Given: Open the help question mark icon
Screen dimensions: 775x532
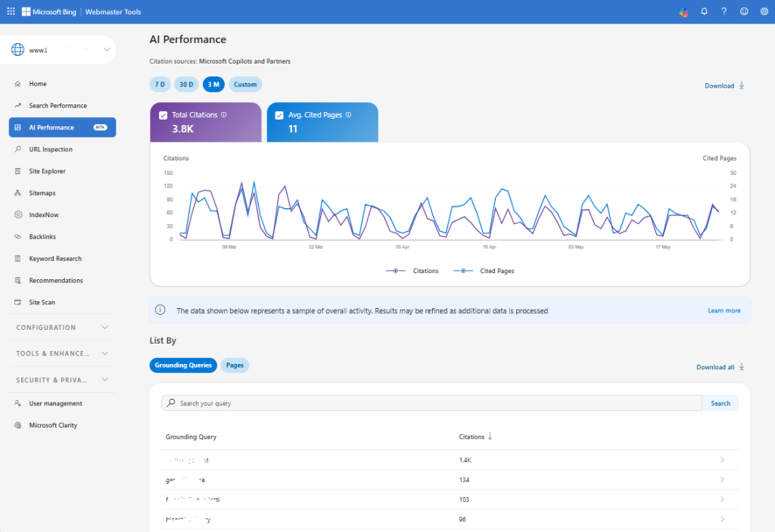Looking at the screenshot, I should click(724, 11).
